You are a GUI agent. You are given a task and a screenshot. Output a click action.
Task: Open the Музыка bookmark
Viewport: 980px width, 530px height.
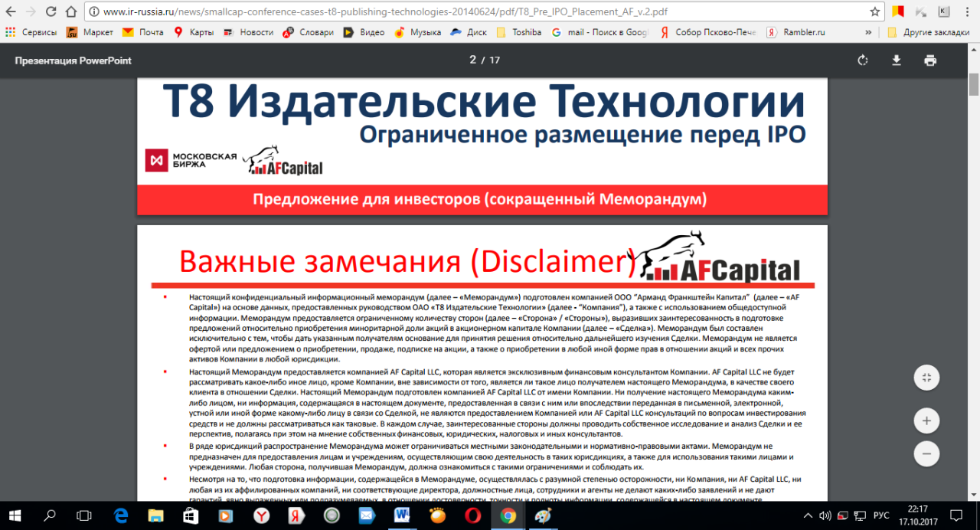pyautogui.click(x=417, y=32)
